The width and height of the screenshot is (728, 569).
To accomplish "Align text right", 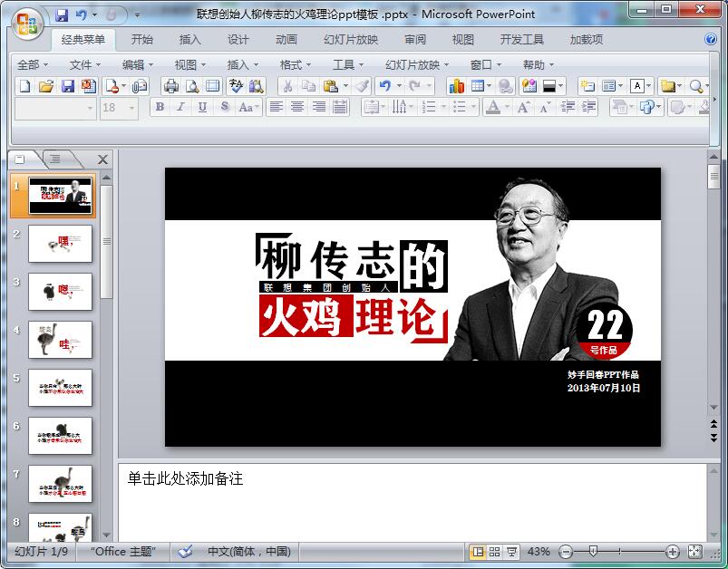I will coord(318,107).
